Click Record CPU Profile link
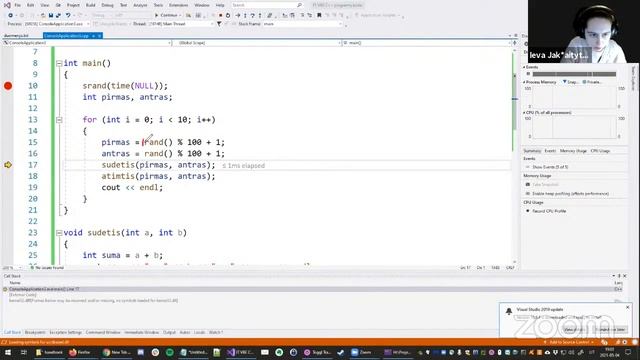Viewport: 640px width, 360px height. (549, 211)
